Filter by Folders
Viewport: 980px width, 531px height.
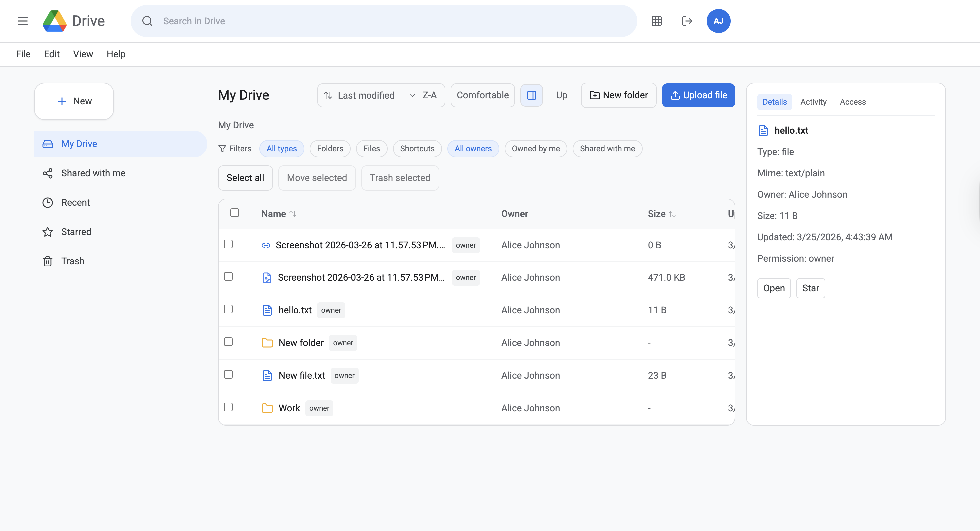[330, 149]
